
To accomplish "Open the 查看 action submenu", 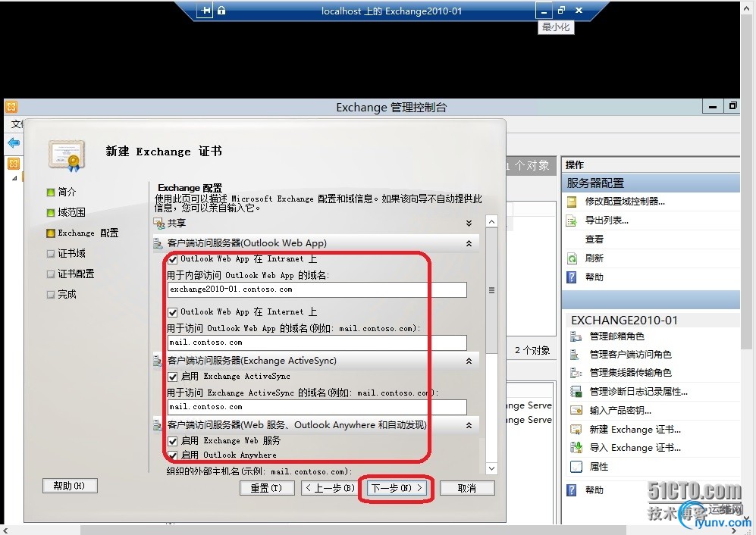I will [x=594, y=239].
